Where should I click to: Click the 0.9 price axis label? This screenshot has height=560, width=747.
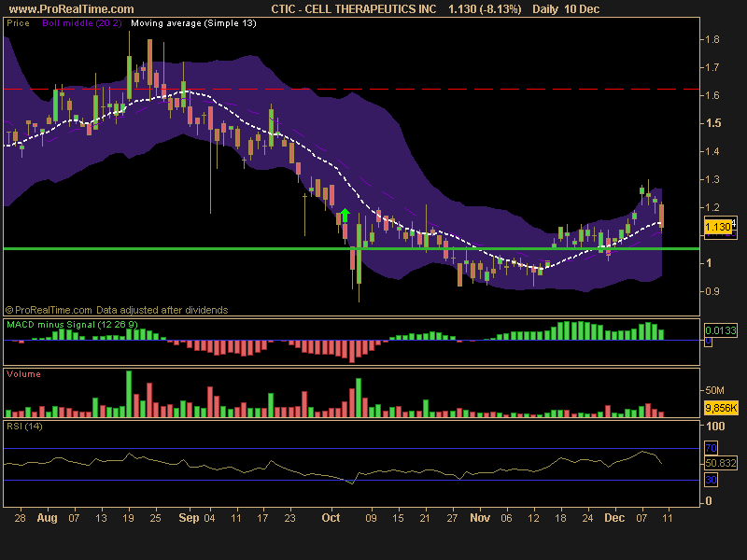712,291
